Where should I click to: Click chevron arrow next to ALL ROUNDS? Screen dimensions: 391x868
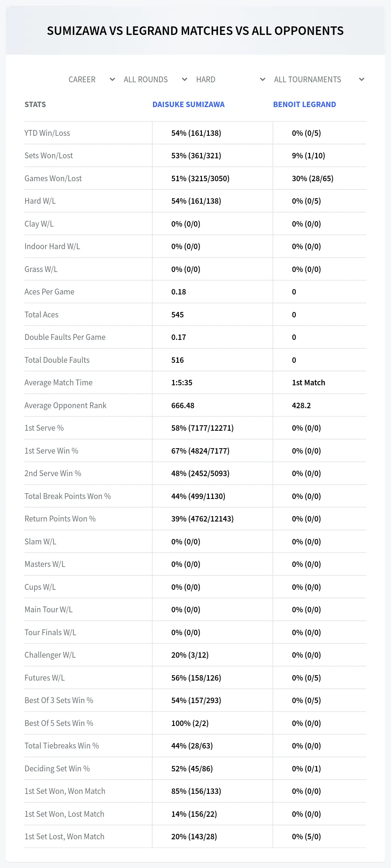tap(184, 80)
